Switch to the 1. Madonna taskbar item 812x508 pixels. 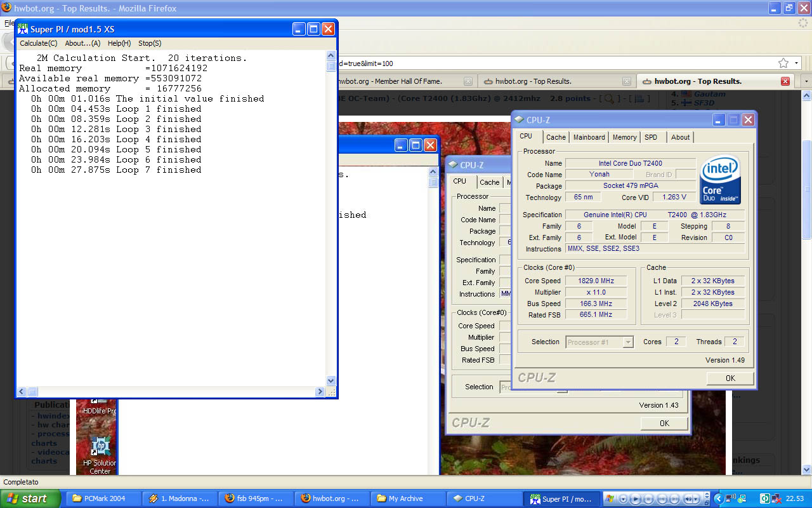click(180, 498)
